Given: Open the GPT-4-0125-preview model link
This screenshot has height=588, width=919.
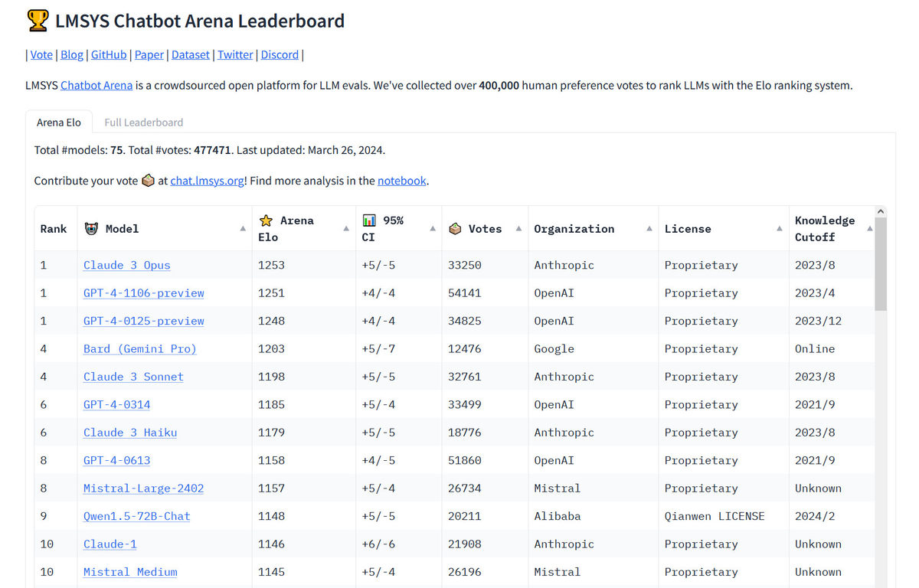Looking at the screenshot, I should pyautogui.click(x=144, y=321).
